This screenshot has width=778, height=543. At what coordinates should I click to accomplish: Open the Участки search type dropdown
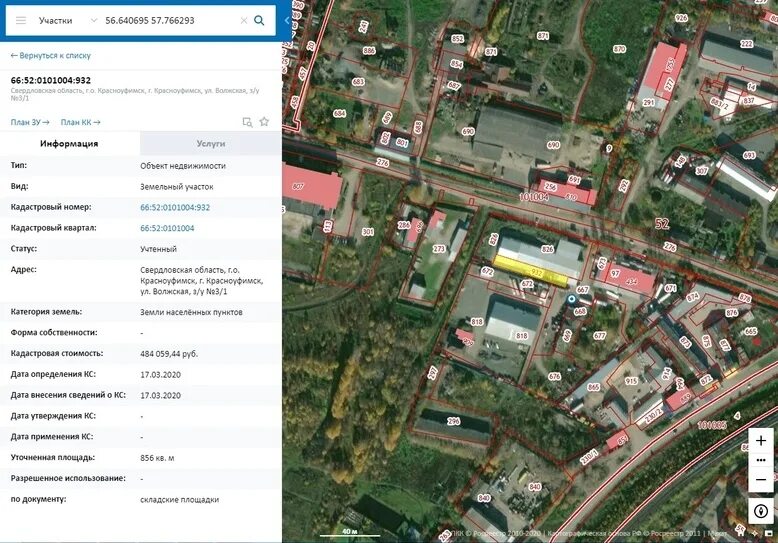click(68, 20)
